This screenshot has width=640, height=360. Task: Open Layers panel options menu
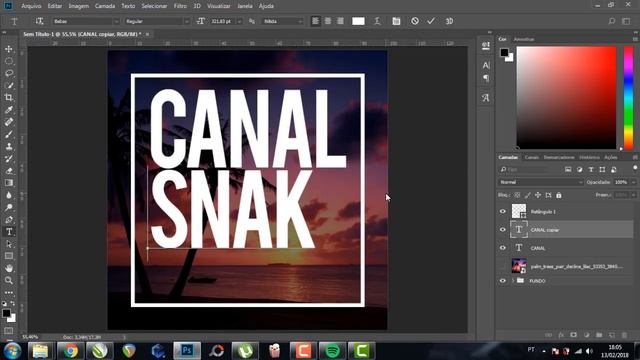click(x=635, y=157)
